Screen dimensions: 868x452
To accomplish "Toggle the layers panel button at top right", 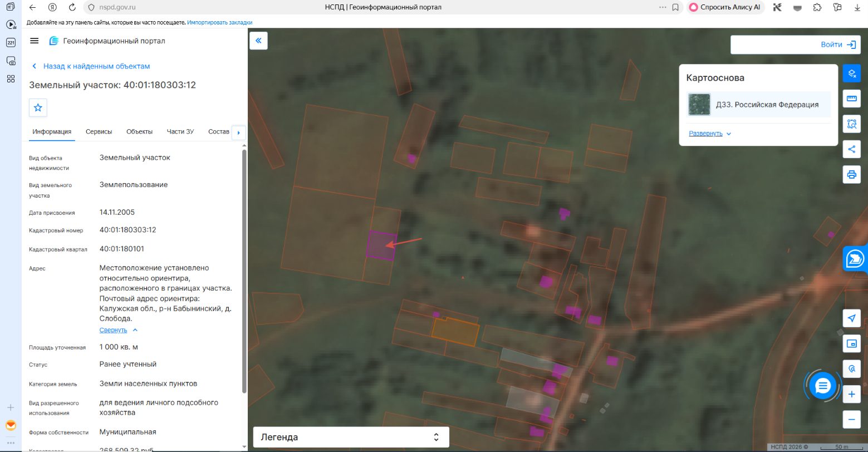I will click(x=851, y=73).
